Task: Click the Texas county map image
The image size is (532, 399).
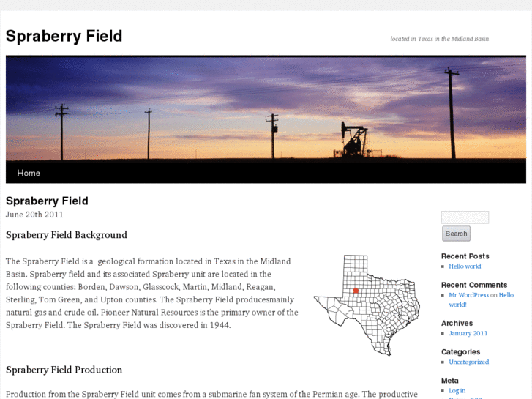Action: coord(367,305)
